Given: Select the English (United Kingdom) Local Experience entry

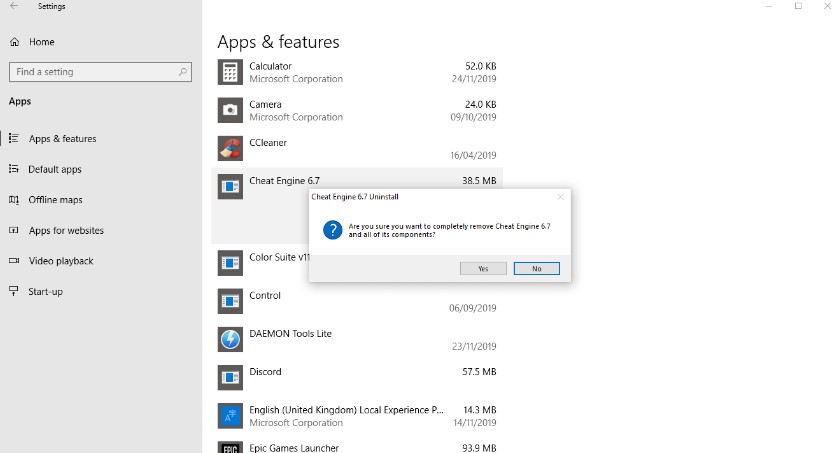Looking at the screenshot, I should (346, 410).
